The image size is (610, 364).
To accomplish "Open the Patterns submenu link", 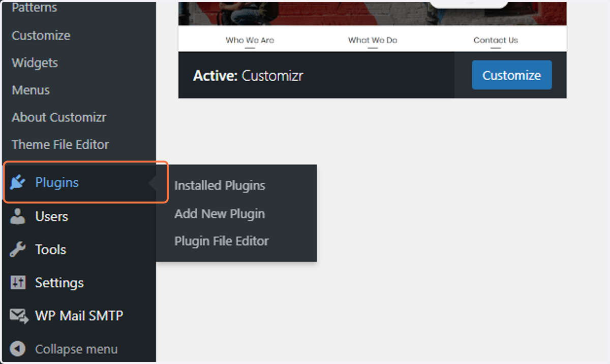I will coord(35,8).
